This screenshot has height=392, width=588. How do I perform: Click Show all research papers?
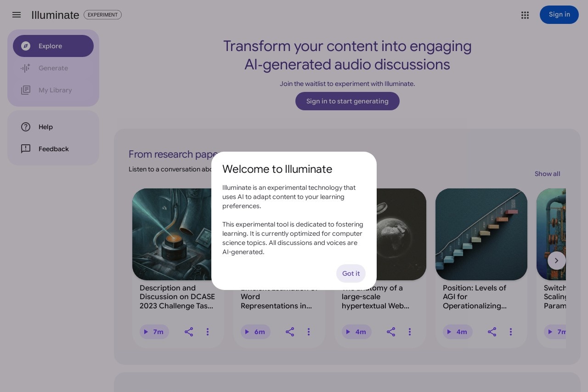[547, 174]
